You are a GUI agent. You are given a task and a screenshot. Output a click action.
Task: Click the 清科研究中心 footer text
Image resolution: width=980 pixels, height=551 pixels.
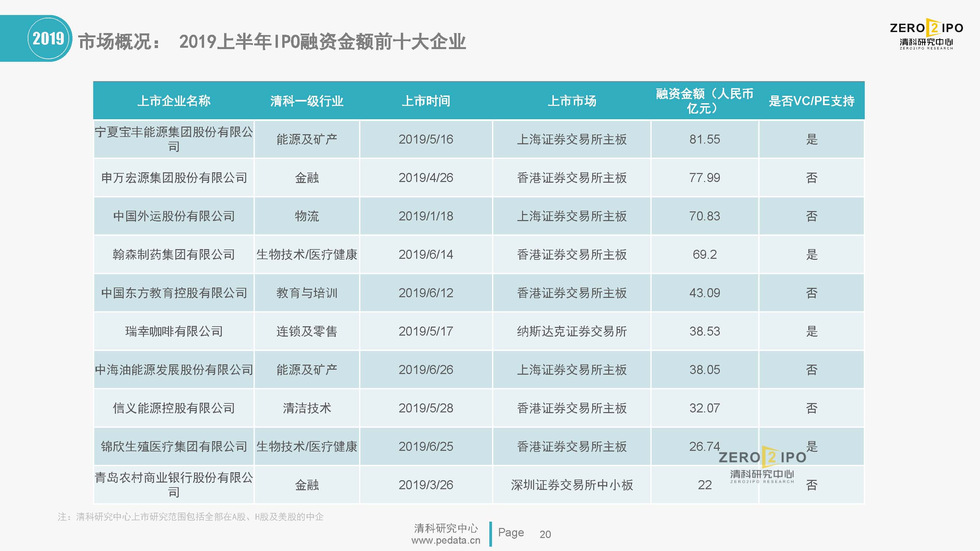pyautogui.click(x=446, y=528)
